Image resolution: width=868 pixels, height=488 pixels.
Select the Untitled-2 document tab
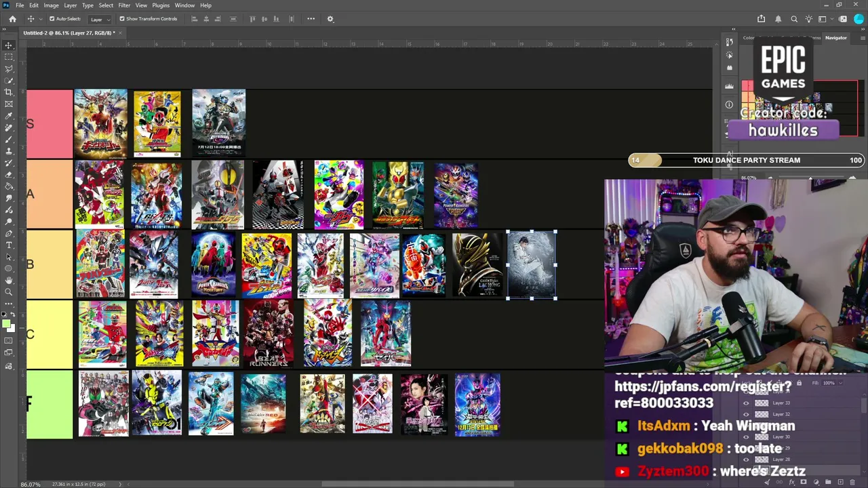(69, 33)
